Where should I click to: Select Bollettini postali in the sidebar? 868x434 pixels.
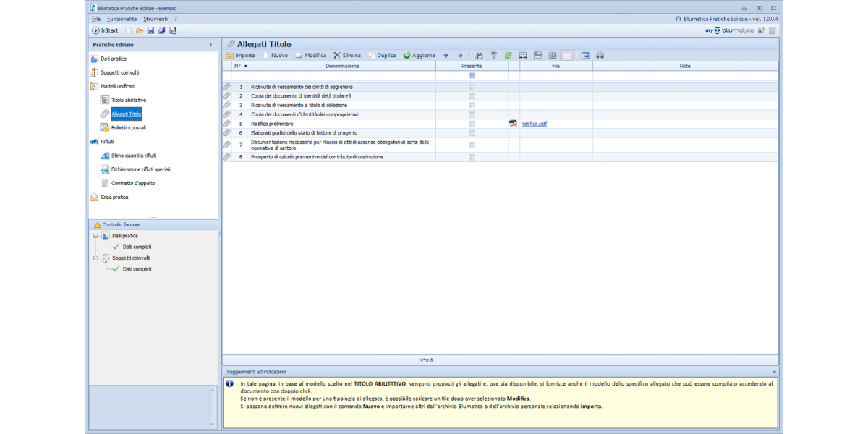(x=128, y=127)
